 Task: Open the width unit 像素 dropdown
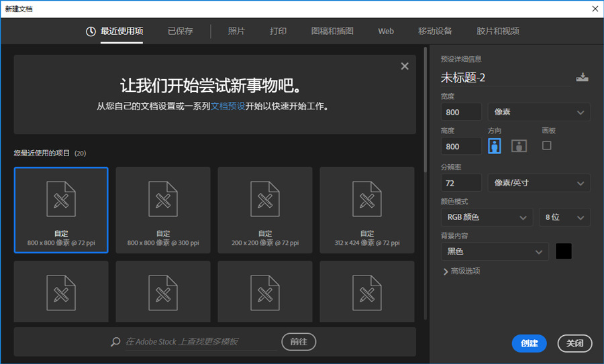click(x=540, y=112)
